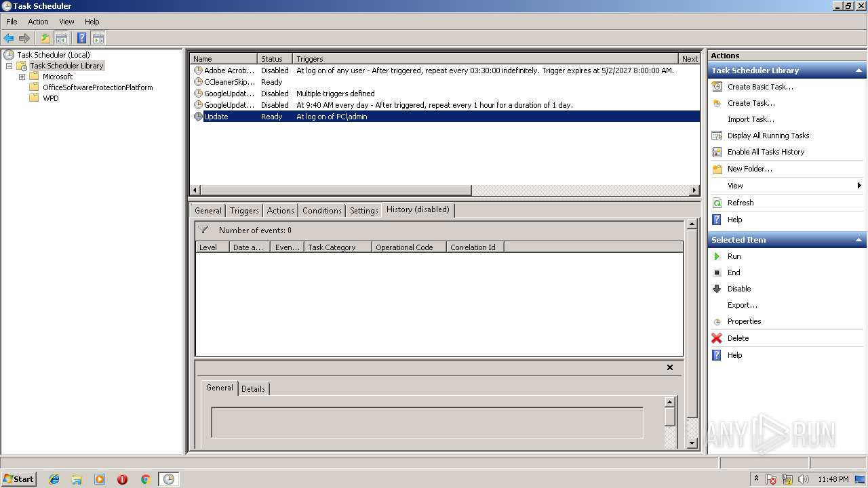Click the New Folder icon in Actions
868x488 pixels.
(717, 169)
